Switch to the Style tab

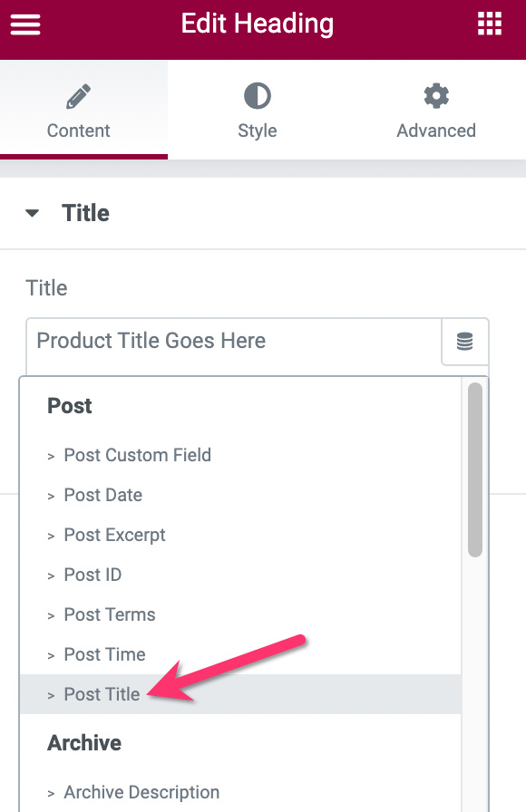point(257,111)
